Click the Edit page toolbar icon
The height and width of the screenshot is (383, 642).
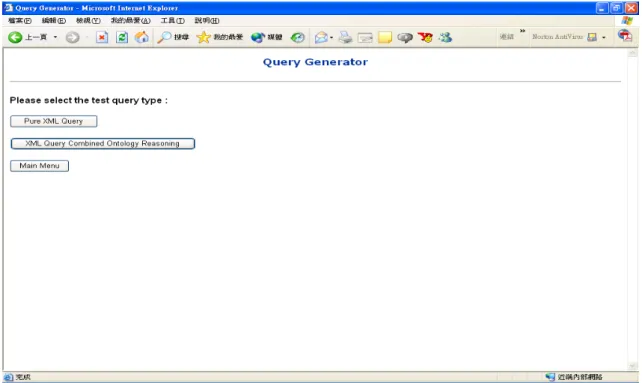(365, 38)
